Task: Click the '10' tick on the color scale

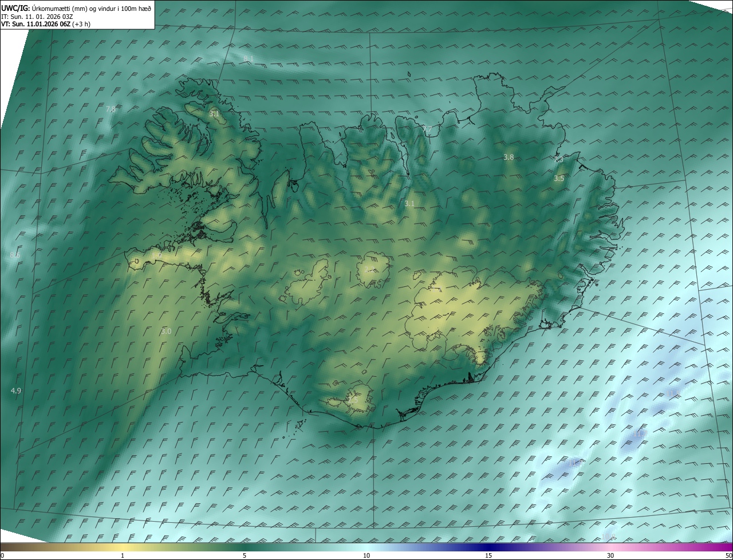Action: pos(366,555)
